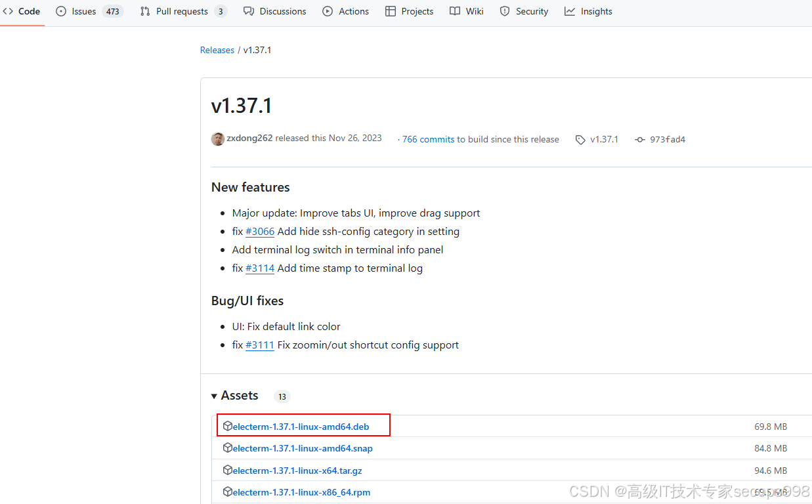
Task: Open the zxdong262 author profile link
Action: pos(250,138)
